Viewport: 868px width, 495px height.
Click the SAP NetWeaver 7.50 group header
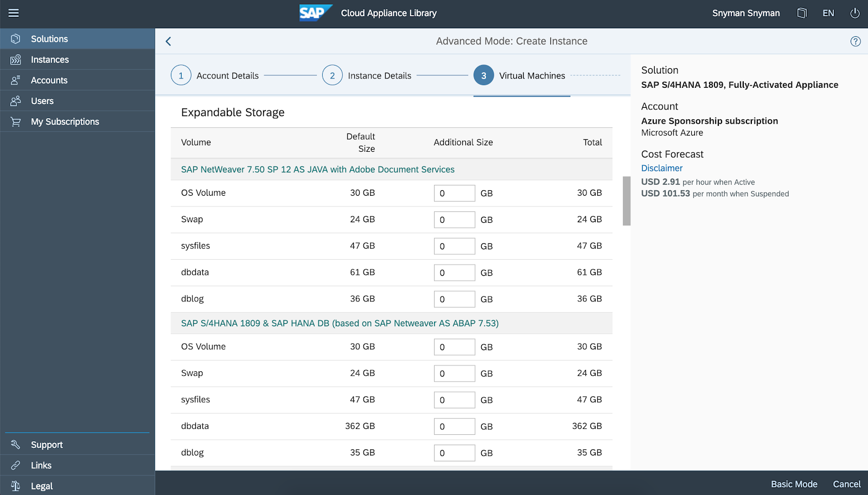coord(391,170)
